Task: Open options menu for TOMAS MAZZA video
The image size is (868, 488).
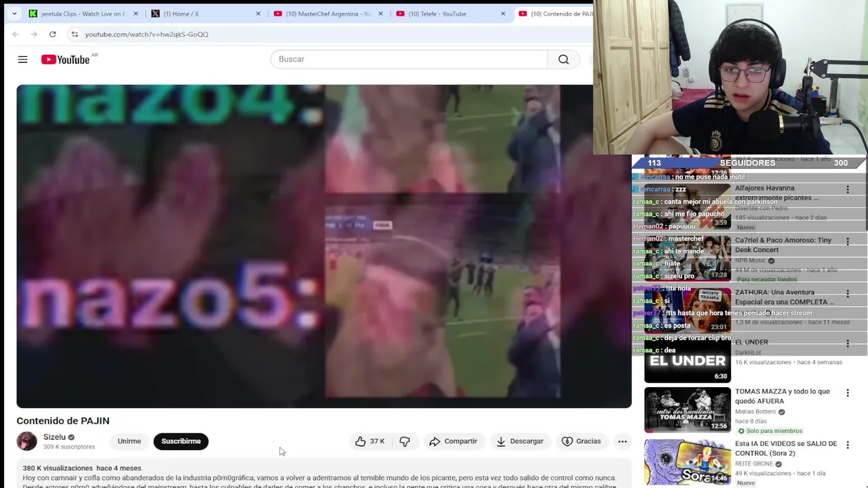Action: 847,393
